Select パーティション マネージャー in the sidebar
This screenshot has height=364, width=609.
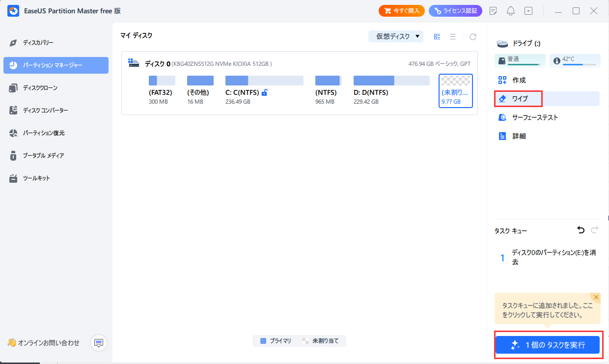[56, 65]
